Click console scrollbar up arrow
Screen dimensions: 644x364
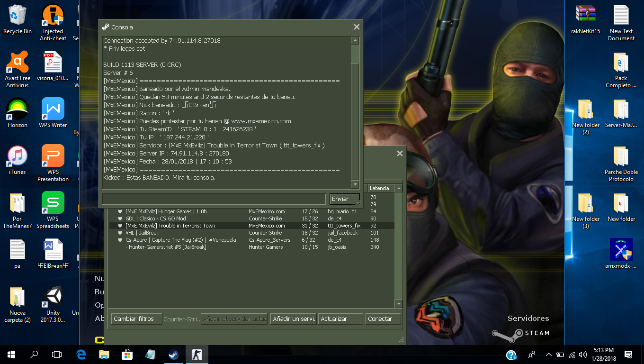click(355, 41)
